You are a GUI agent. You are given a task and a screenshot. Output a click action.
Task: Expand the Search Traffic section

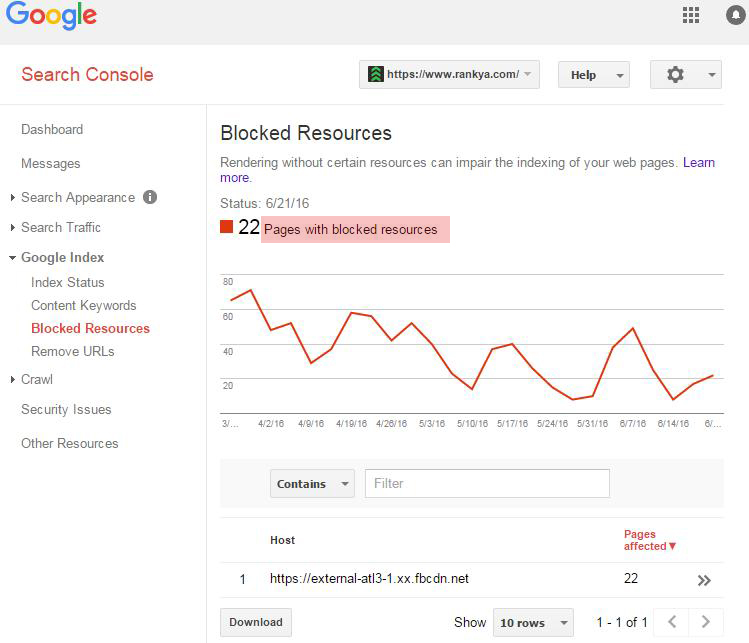[x=60, y=227]
